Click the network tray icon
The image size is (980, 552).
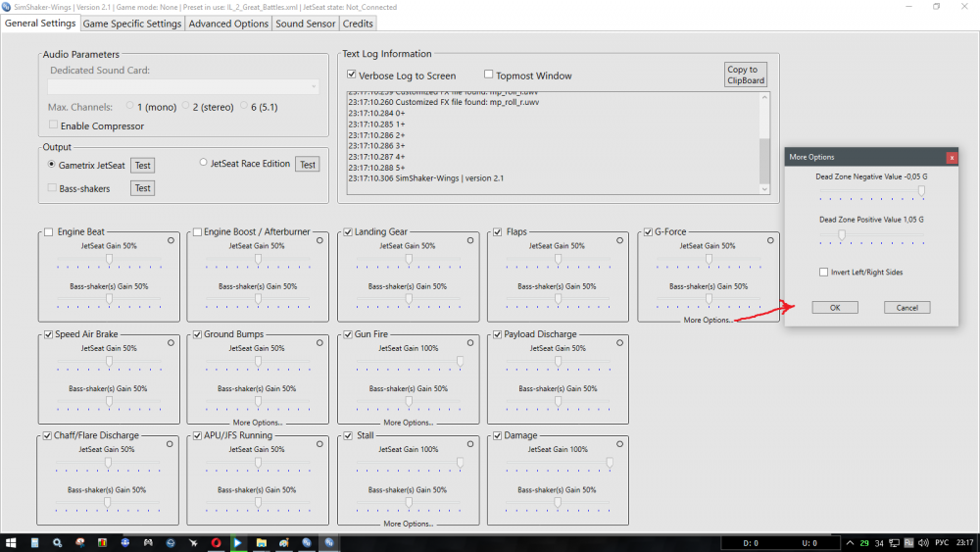(x=895, y=542)
